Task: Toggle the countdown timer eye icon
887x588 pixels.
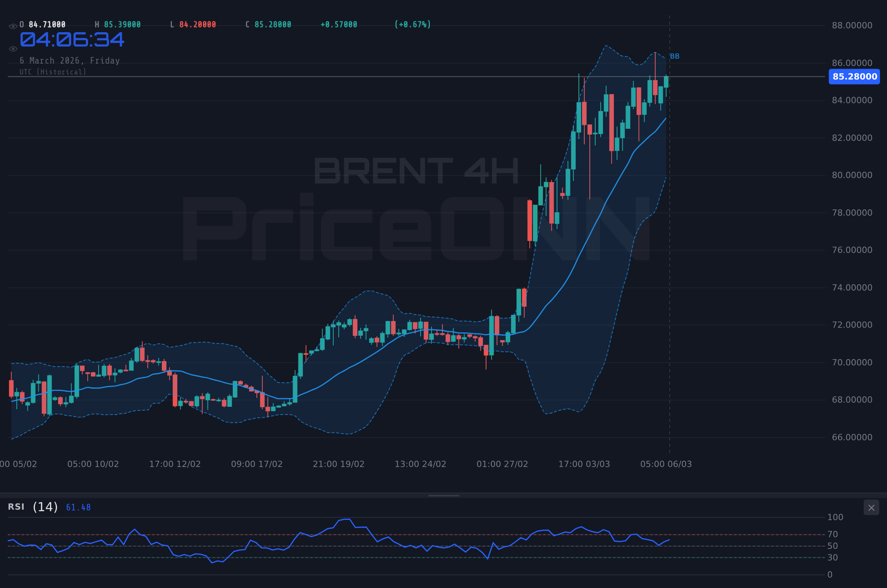Action: click(13, 49)
